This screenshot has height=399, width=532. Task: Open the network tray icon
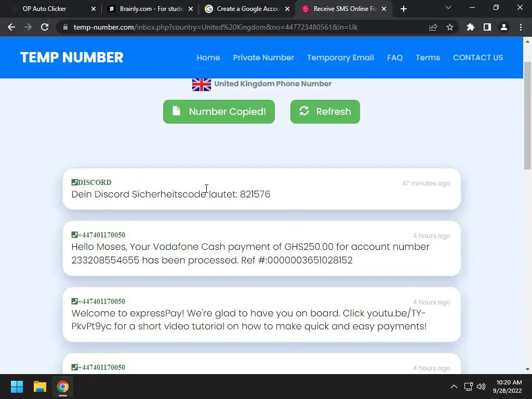point(469,387)
